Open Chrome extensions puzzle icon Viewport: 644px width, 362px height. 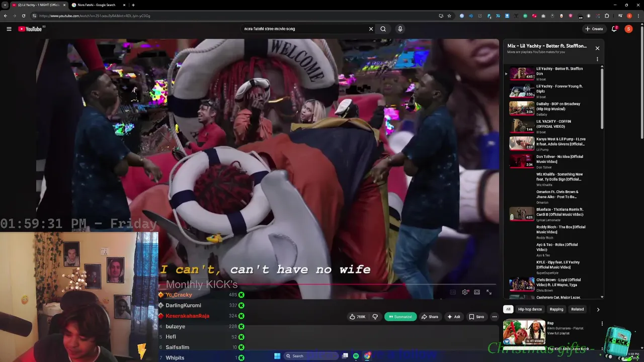(x=607, y=16)
